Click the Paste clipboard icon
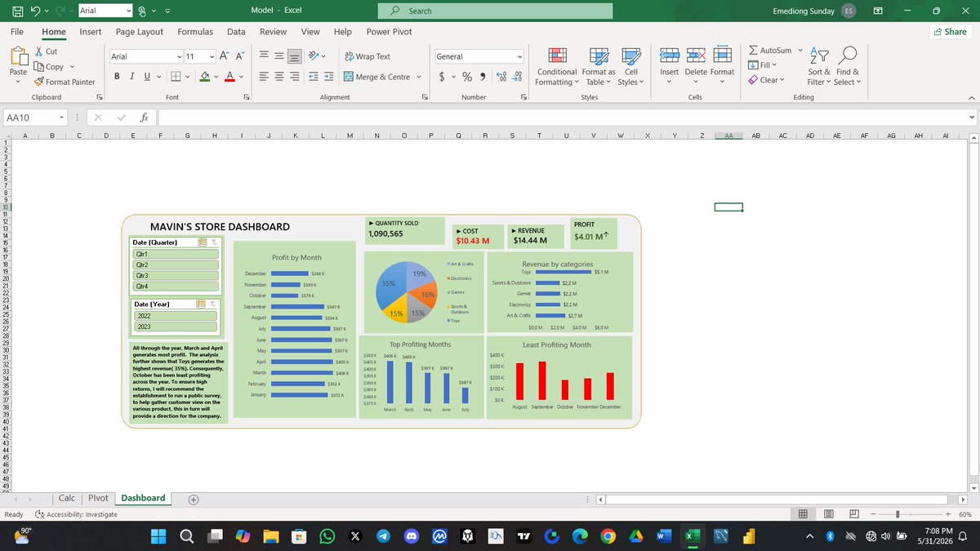Screen dimensions: 980x551 pos(18,57)
